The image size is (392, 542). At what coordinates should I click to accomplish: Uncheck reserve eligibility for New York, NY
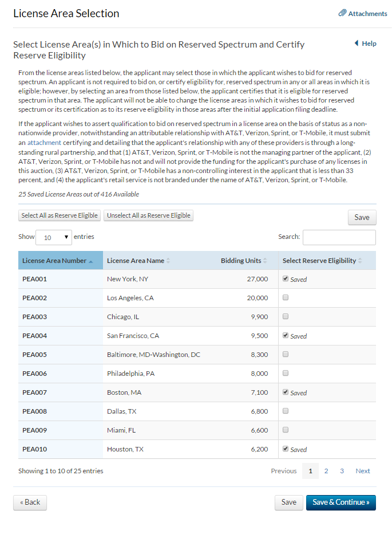coord(286,279)
